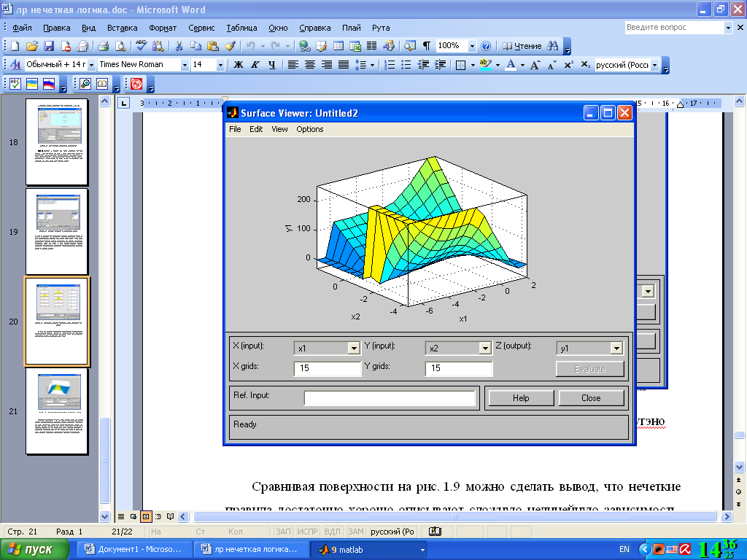Copy selection in standard toolbar
This screenshot has height=560, width=747.
click(x=196, y=46)
